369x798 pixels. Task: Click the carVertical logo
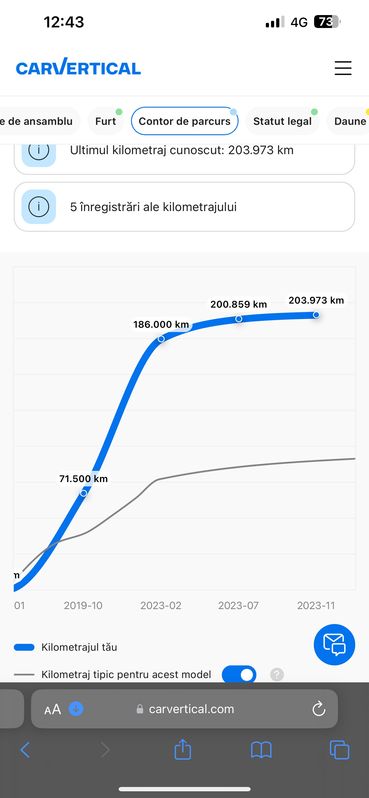[x=78, y=68]
